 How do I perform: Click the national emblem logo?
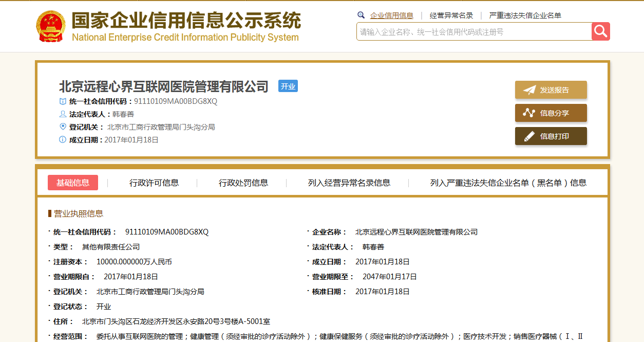pyautogui.click(x=51, y=26)
